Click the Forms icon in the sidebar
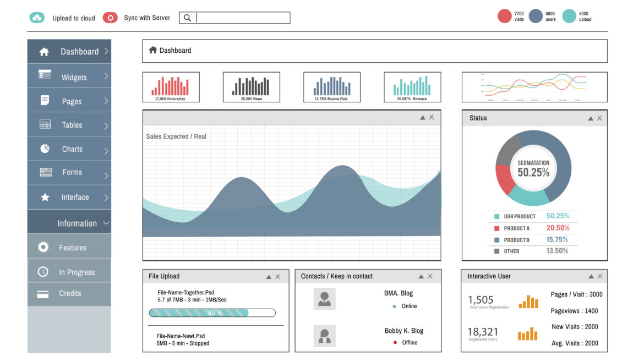644x362 pixels. (x=45, y=173)
